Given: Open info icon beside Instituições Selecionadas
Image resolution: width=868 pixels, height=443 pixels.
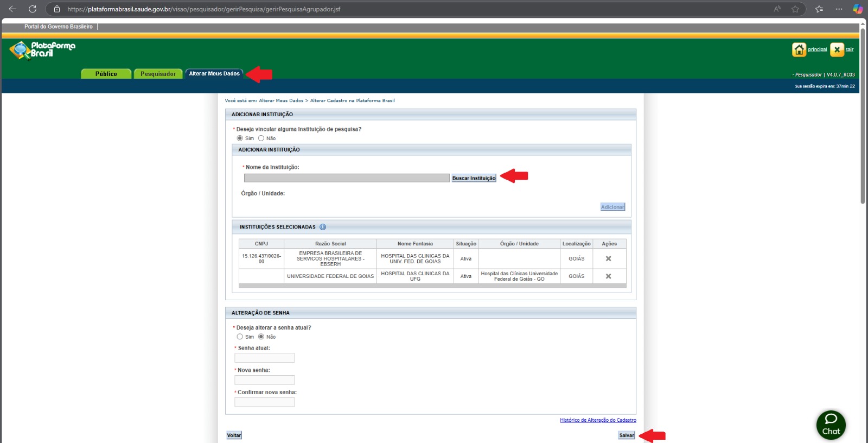Looking at the screenshot, I should click(x=323, y=227).
